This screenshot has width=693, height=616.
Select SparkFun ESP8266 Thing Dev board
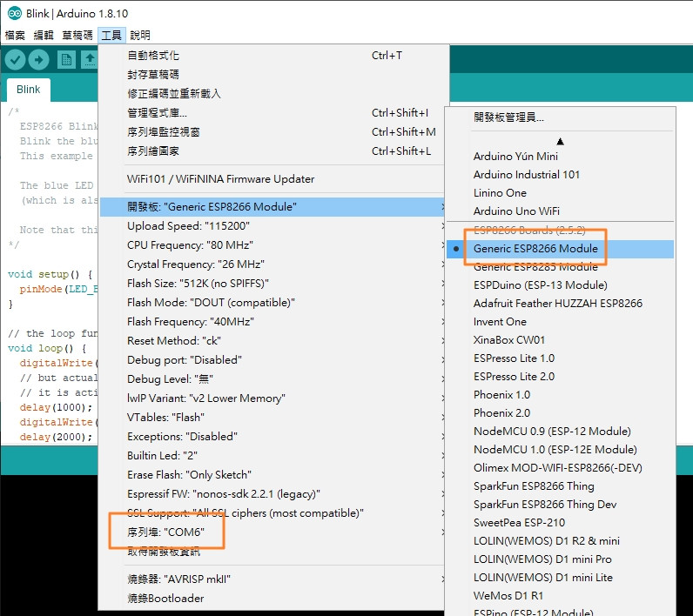[x=560, y=505]
